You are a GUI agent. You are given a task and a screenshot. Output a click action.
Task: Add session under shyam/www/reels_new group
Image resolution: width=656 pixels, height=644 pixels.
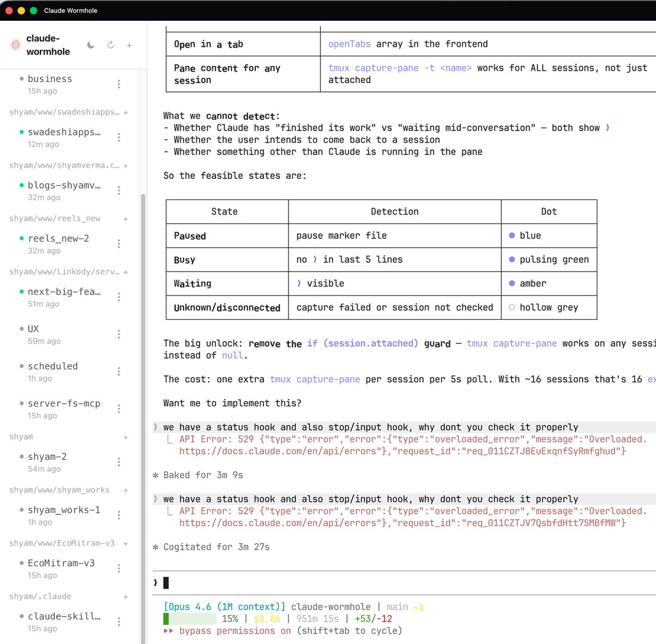click(126, 219)
